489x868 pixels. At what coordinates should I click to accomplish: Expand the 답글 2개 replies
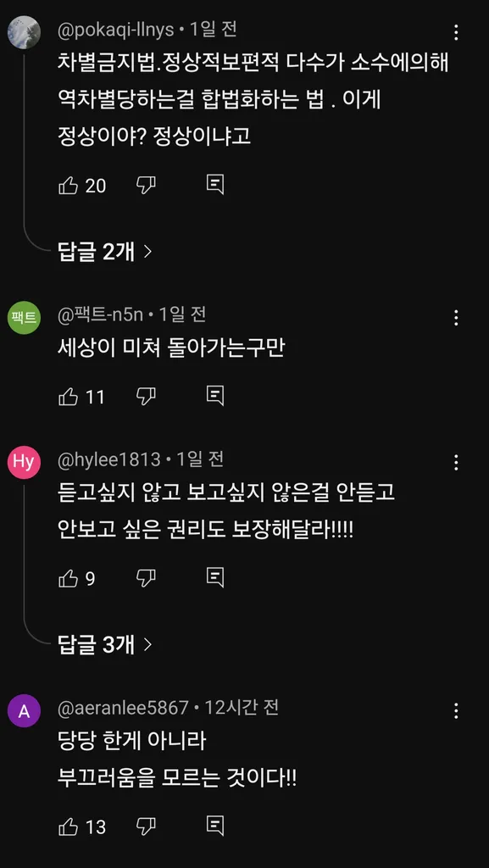pos(104,252)
